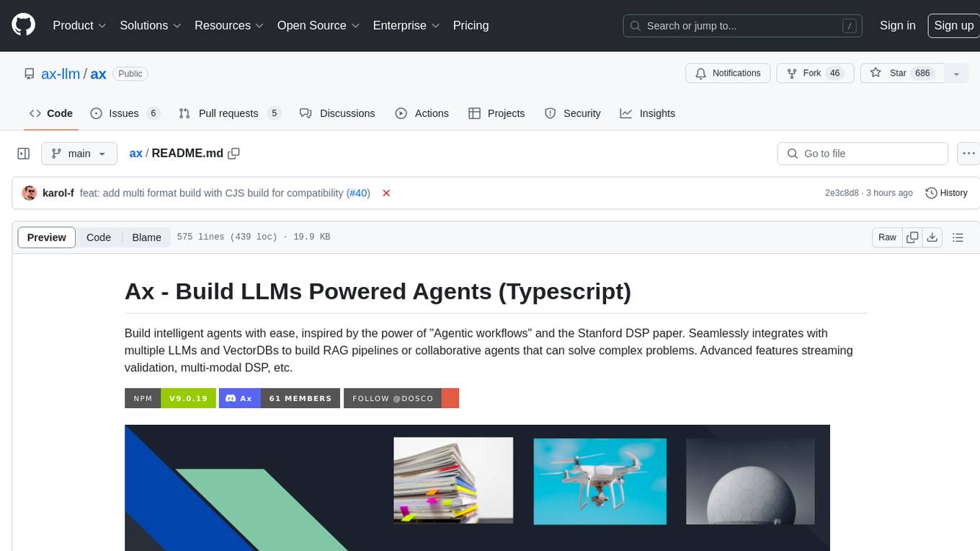
Task: Show failed checks status icon
Action: click(x=386, y=193)
